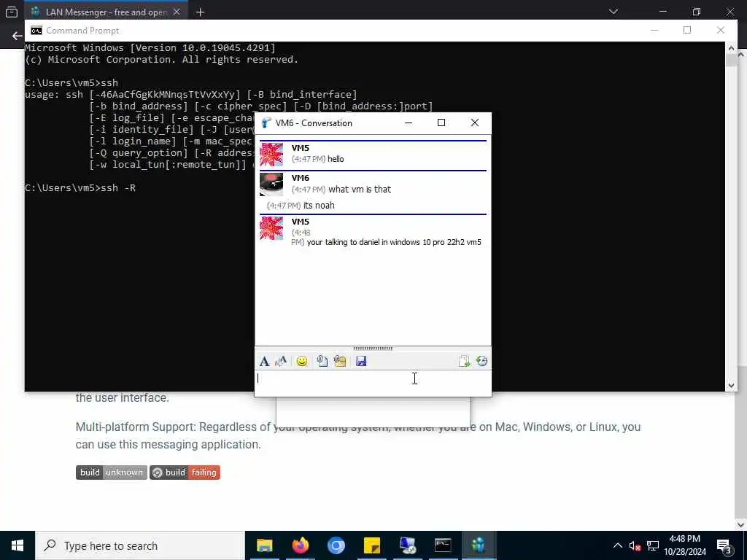747x560 pixels.
Task: Click the 'build failing' badge on the webpage
Action: pyautogui.click(x=185, y=472)
